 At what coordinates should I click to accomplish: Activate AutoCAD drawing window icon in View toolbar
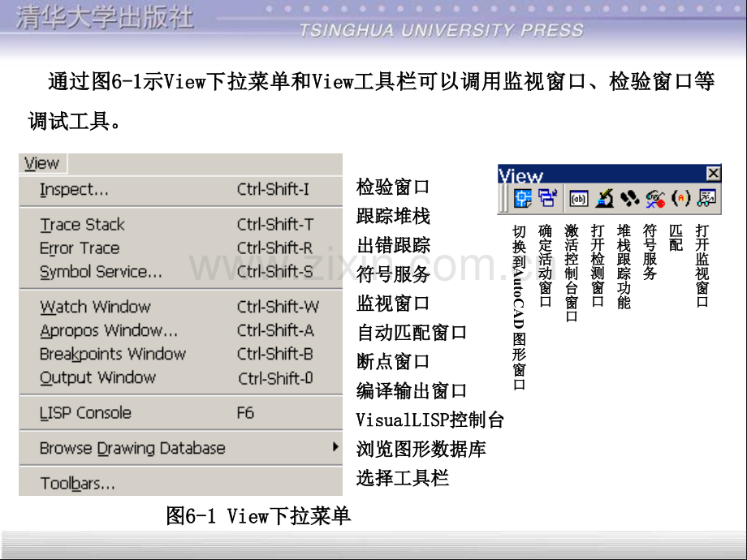point(523,198)
